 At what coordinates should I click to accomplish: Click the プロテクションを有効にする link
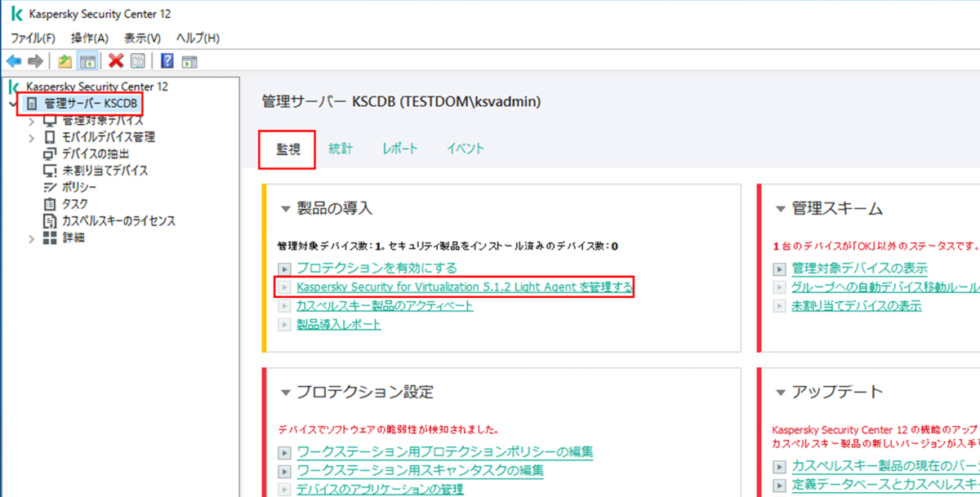pyautogui.click(x=376, y=268)
